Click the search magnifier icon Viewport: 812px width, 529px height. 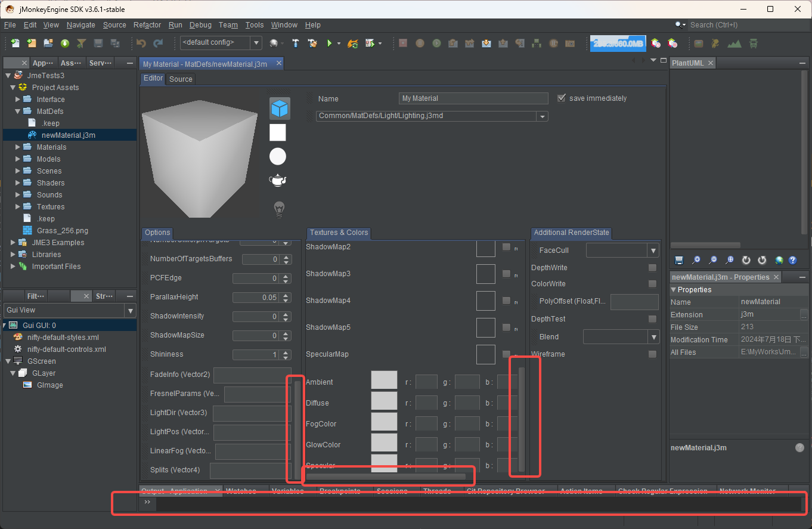click(679, 24)
